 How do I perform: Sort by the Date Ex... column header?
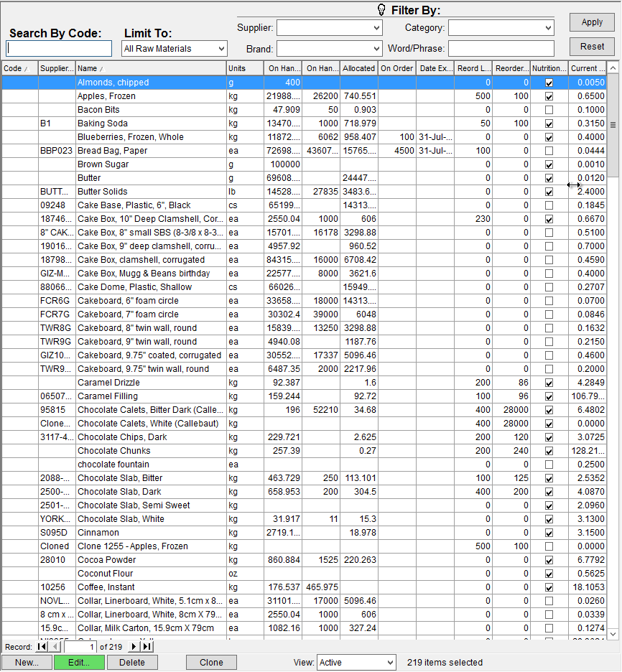(435, 69)
